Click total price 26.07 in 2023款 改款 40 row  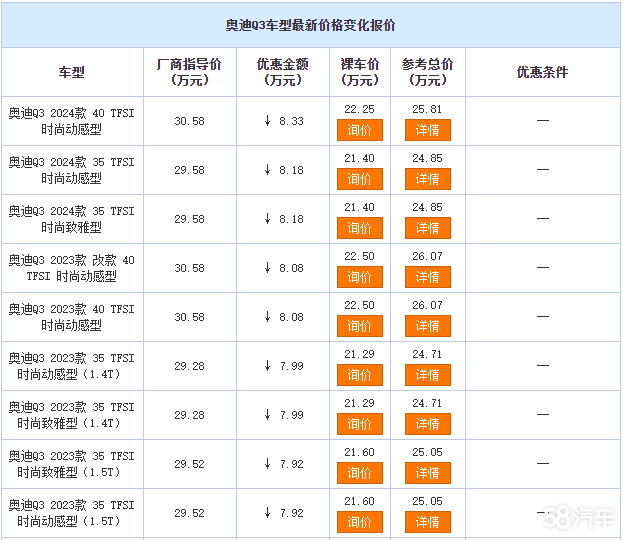[427, 256]
